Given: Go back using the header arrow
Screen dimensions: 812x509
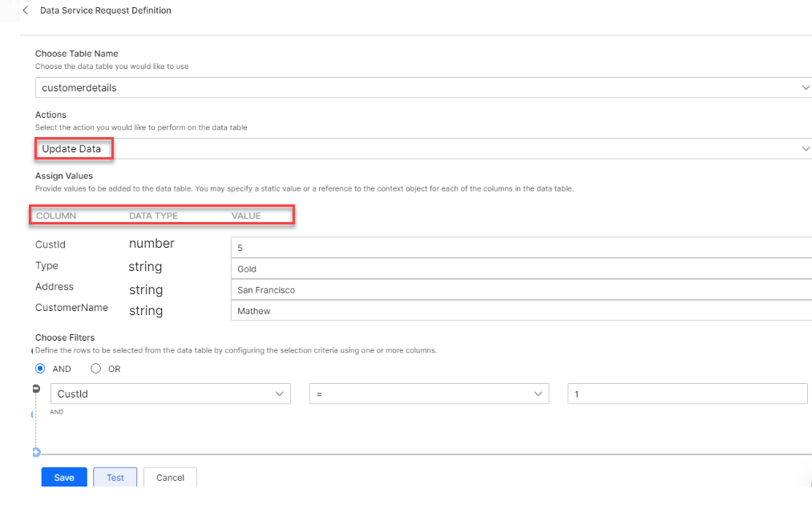Looking at the screenshot, I should (26, 10).
